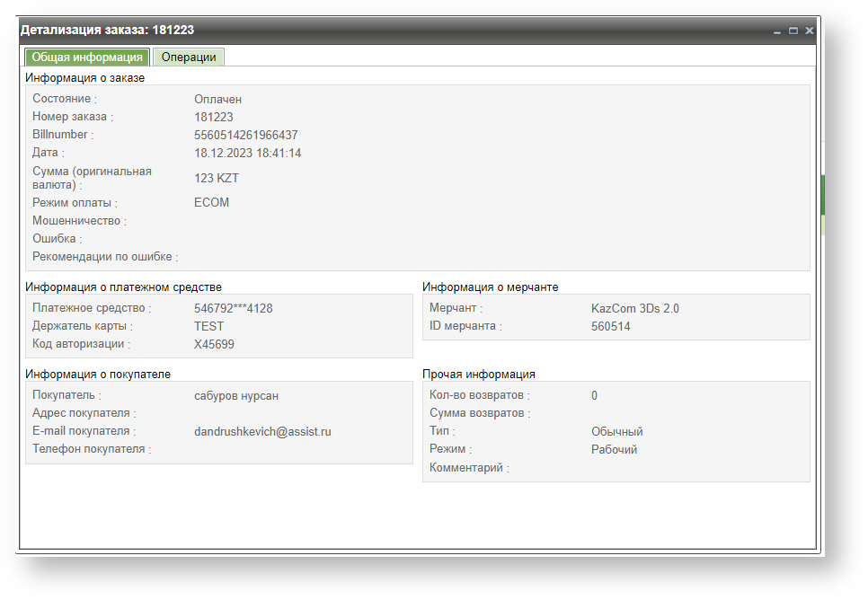Click the card number 546792***4128
Screen dimensions: 868x600
click(x=233, y=308)
